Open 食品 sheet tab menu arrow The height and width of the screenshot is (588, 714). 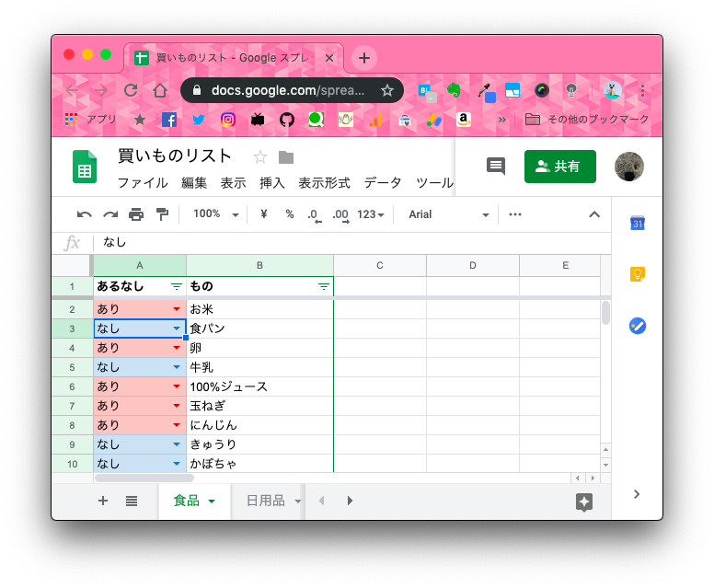(212, 502)
